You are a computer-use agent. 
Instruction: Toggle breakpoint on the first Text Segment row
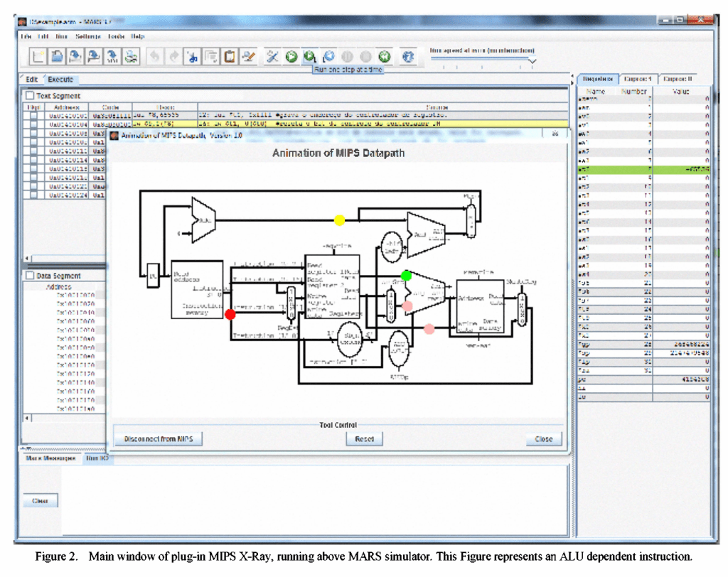(x=33, y=115)
